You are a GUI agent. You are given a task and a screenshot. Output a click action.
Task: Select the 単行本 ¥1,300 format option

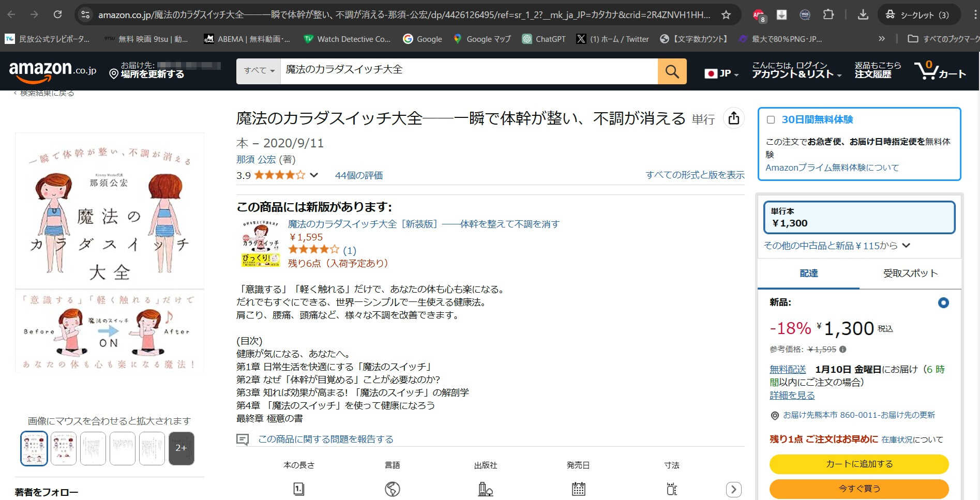pos(859,217)
